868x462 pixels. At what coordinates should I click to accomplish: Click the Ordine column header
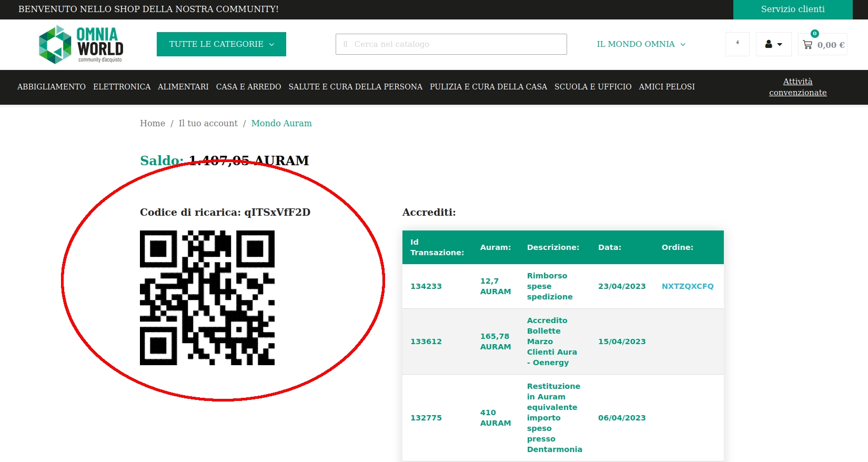(678, 247)
